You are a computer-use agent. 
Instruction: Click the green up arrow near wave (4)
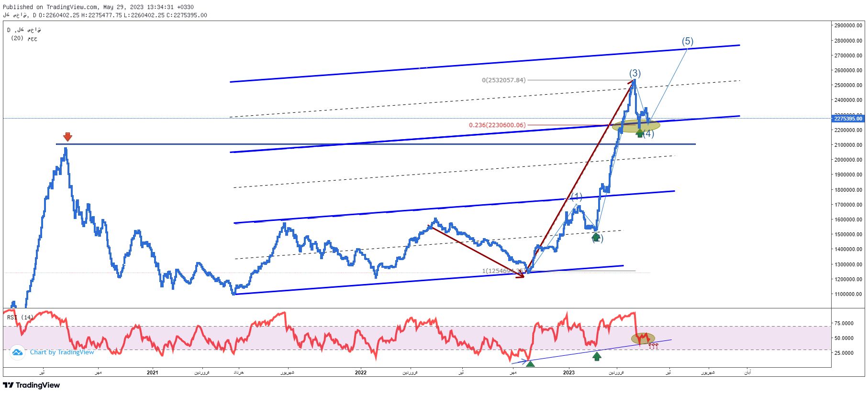point(640,133)
